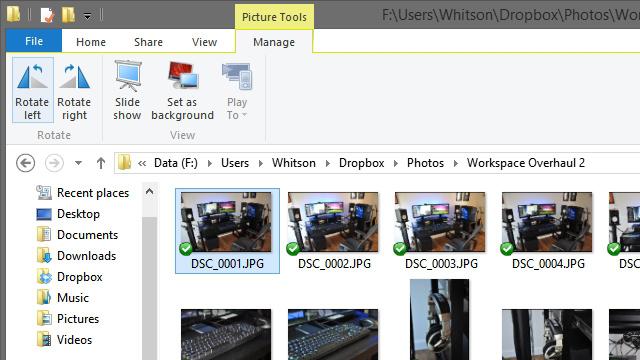Navigate to Data (F:) breadcrumb
This screenshot has width=640, height=360.
[176, 163]
